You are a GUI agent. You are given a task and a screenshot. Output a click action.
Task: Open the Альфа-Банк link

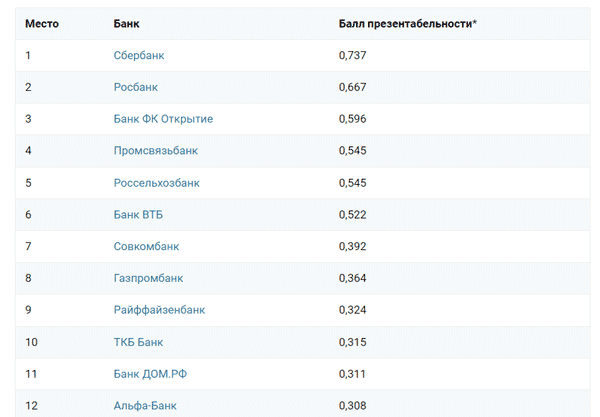146,405
